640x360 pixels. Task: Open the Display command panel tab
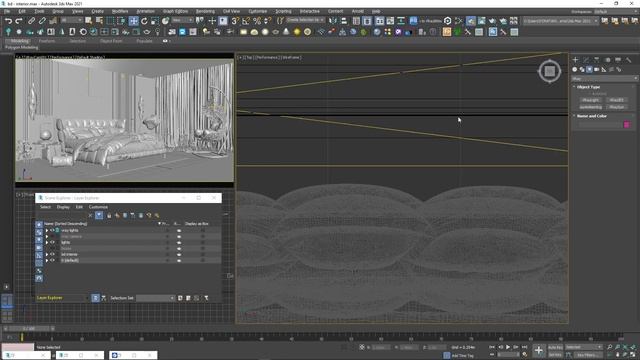(x=618, y=60)
